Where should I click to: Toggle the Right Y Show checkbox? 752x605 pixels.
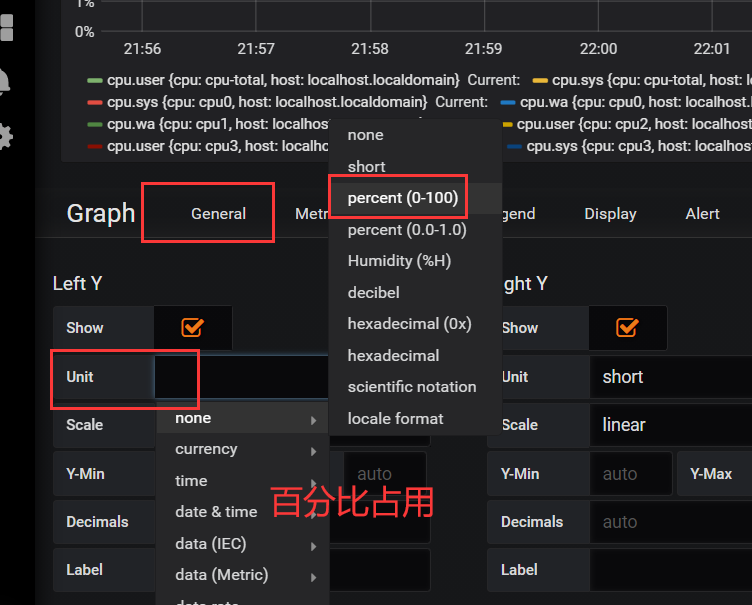tap(627, 327)
